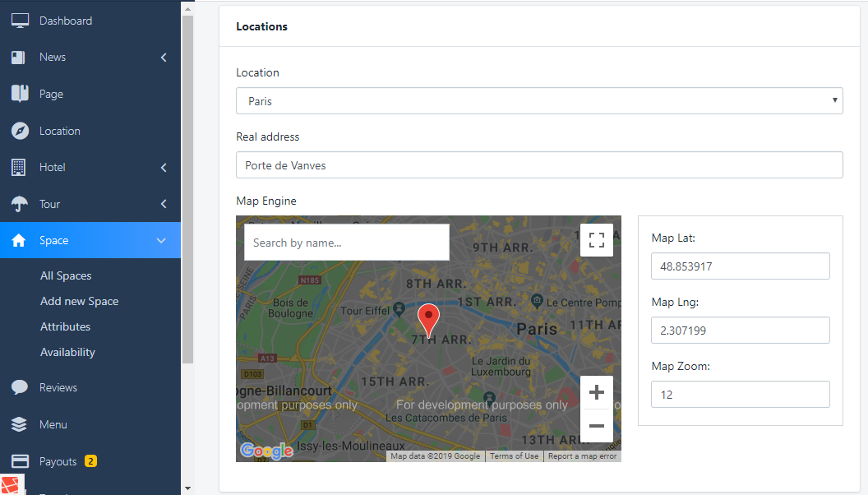Viewport: 868px width, 495px height.
Task: Click the Tour umbrella icon
Action: [20, 204]
